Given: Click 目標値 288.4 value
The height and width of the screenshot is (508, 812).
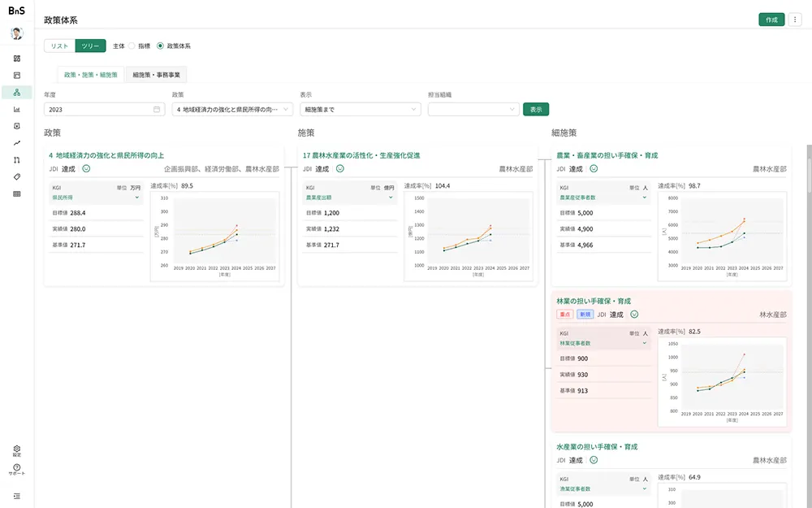Looking at the screenshot, I should (78, 213).
